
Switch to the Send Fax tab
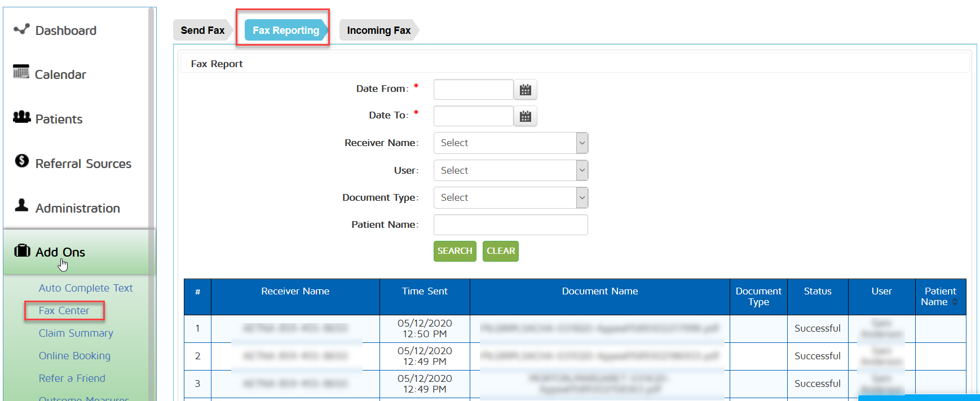point(202,30)
